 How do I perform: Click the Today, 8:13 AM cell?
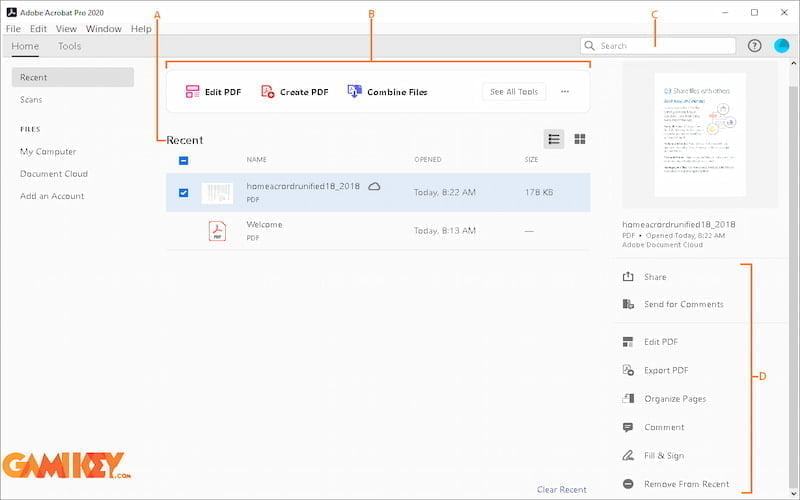click(444, 231)
